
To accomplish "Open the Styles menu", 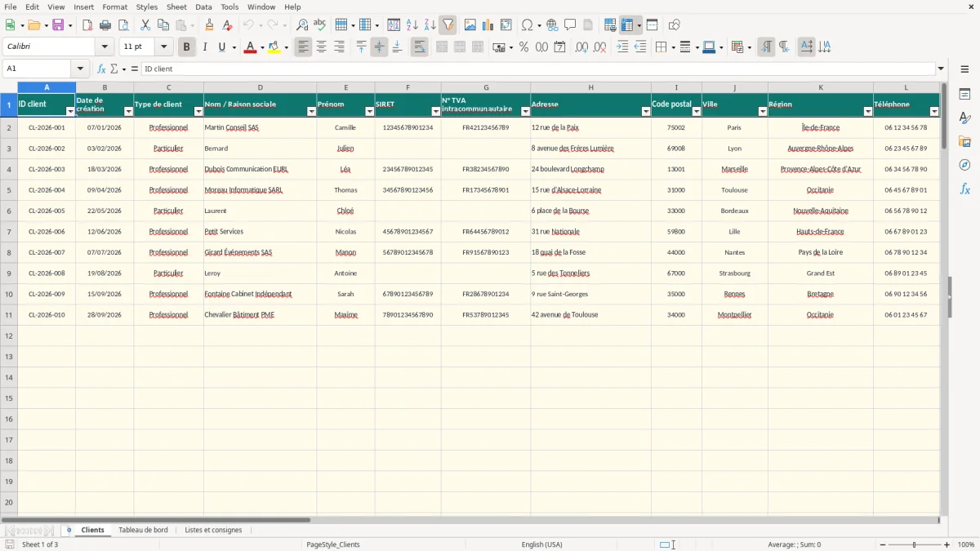I will (147, 7).
